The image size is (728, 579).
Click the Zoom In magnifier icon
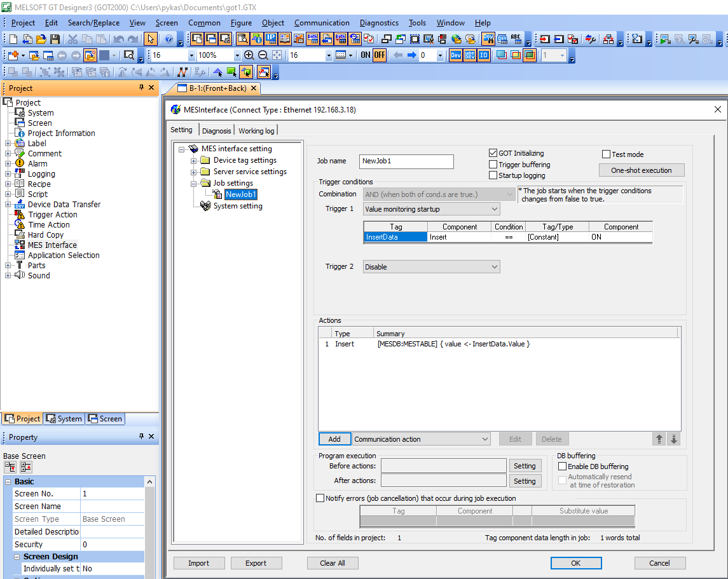tap(249, 55)
